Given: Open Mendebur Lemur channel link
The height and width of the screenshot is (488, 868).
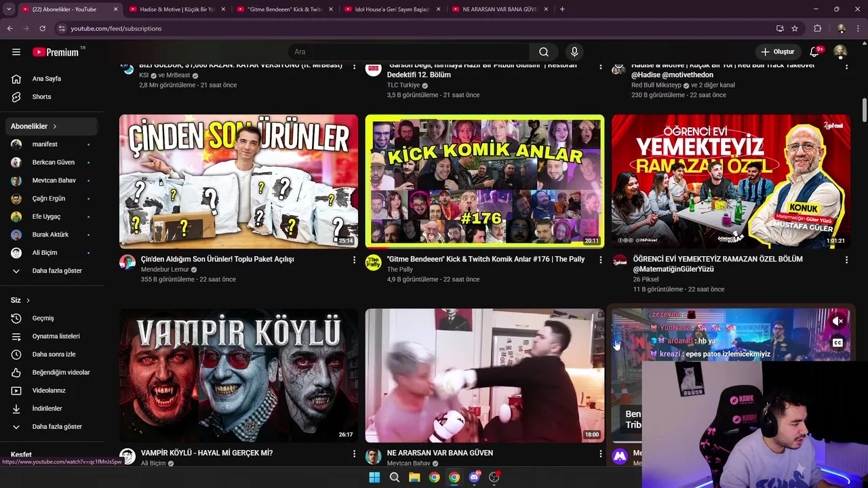Looking at the screenshot, I should [165, 270].
